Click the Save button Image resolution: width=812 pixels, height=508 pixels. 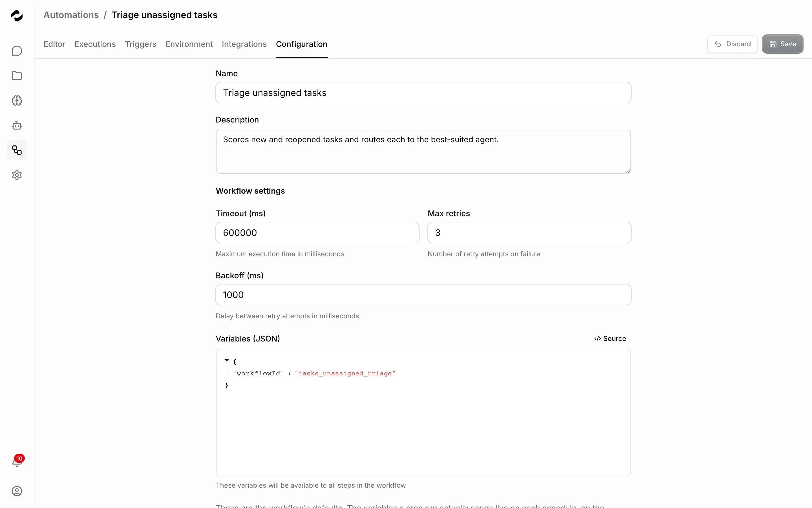coord(782,44)
